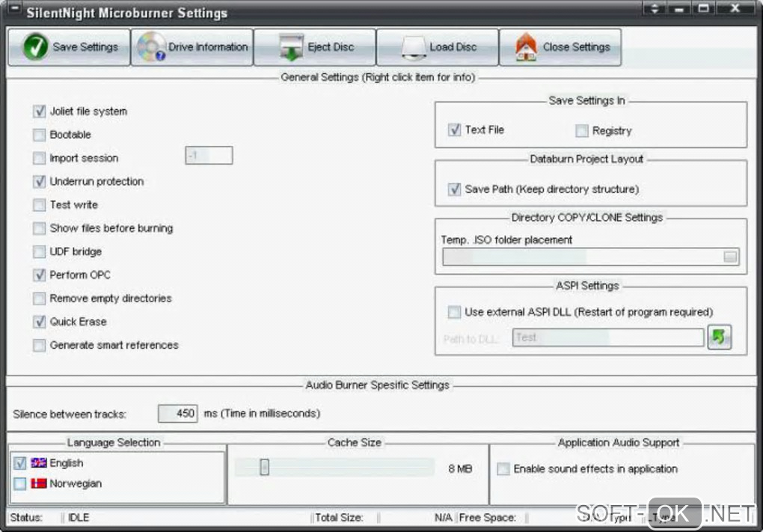
Task: Click the Eject Disc button label
Action: [331, 46]
